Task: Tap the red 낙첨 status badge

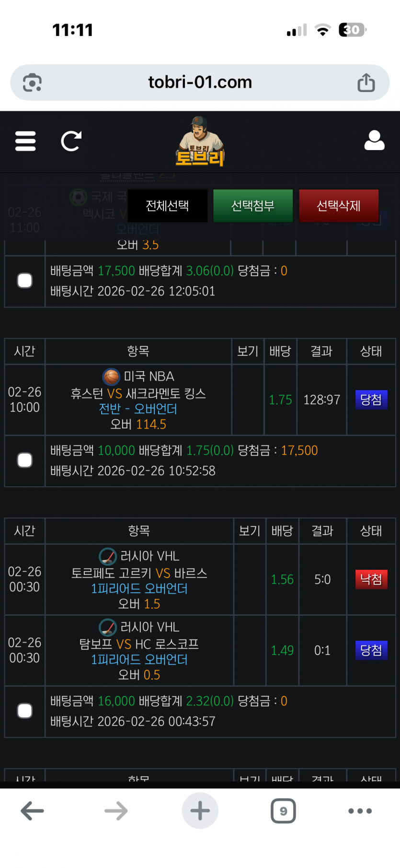Action: [371, 579]
